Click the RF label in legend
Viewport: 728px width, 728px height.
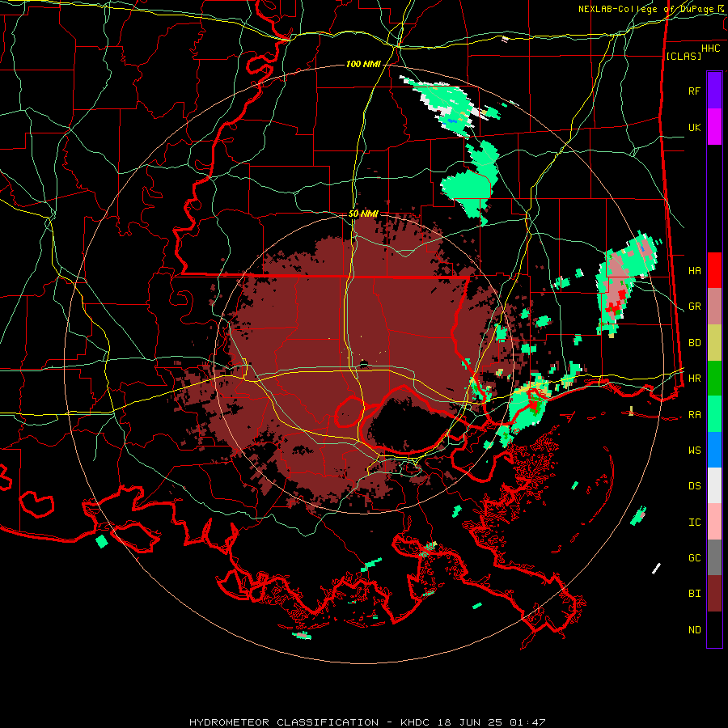[694, 91]
